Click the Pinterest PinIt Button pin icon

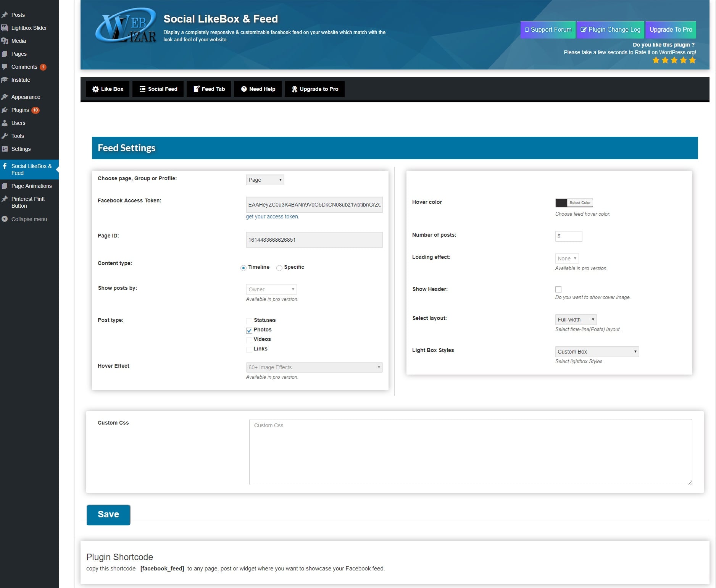point(5,199)
